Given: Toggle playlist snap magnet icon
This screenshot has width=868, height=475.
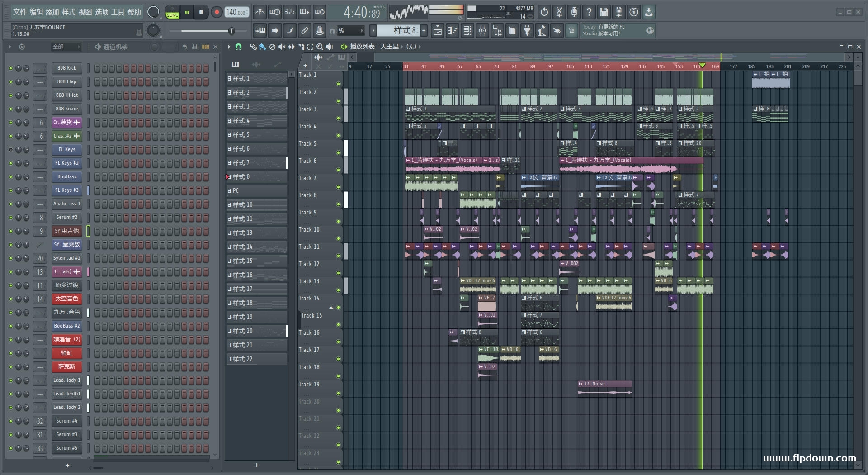Looking at the screenshot, I should [239, 47].
